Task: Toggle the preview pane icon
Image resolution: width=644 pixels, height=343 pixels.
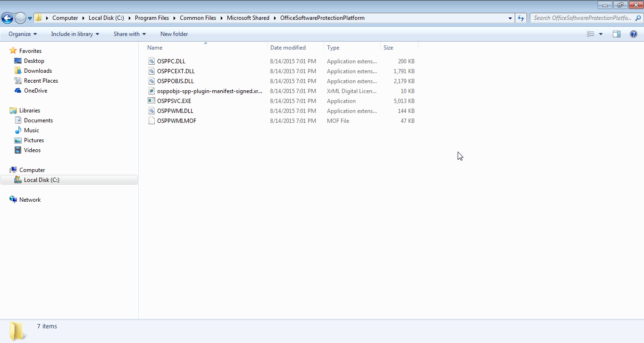Action: (617, 34)
